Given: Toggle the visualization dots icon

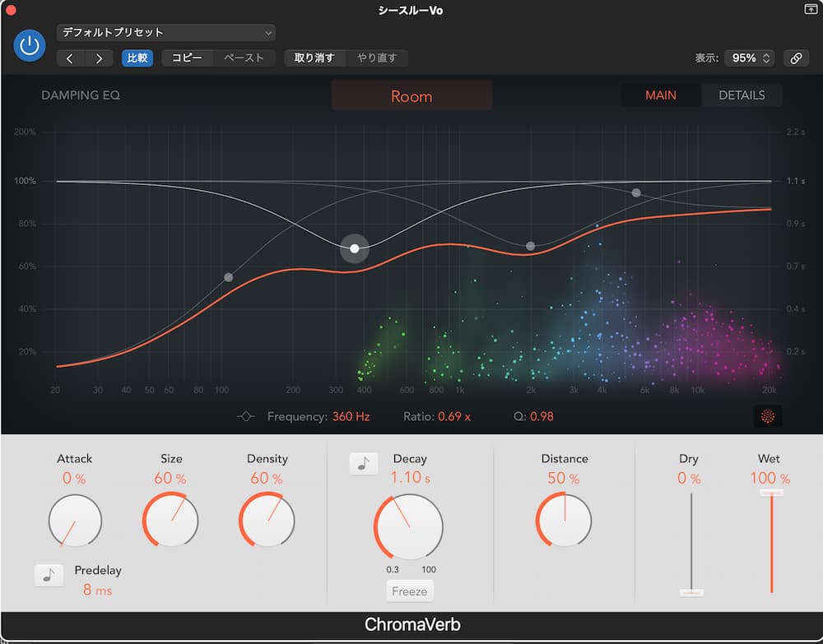Looking at the screenshot, I should tap(768, 416).
